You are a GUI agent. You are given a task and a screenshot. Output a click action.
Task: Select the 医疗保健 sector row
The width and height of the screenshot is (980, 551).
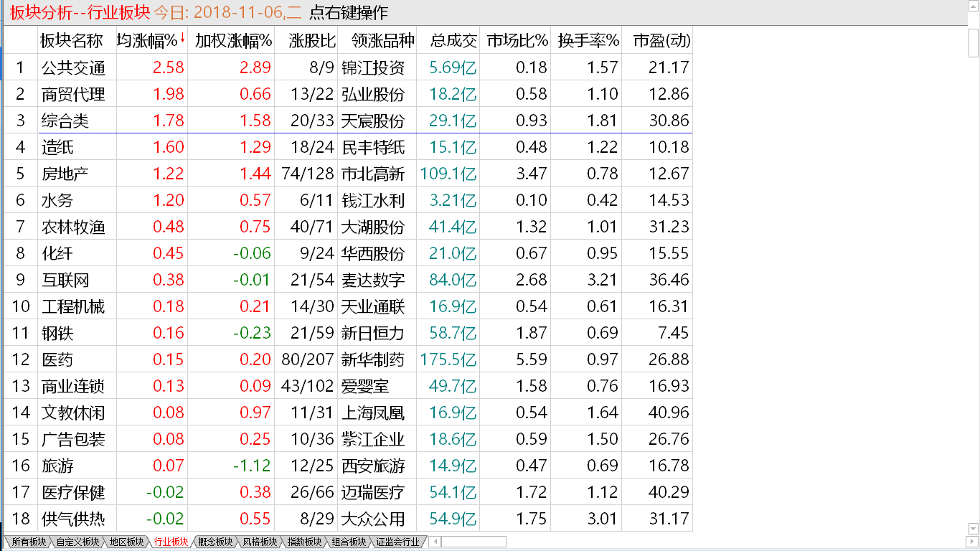coord(349,492)
